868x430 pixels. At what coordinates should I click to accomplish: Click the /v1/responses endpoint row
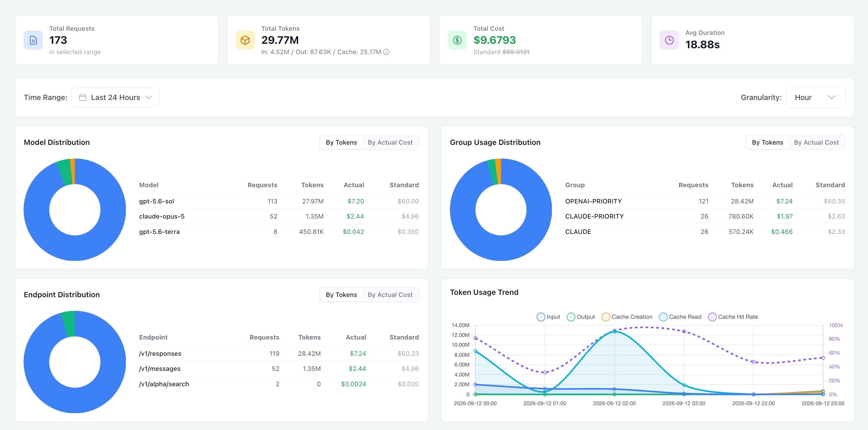pos(279,354)
